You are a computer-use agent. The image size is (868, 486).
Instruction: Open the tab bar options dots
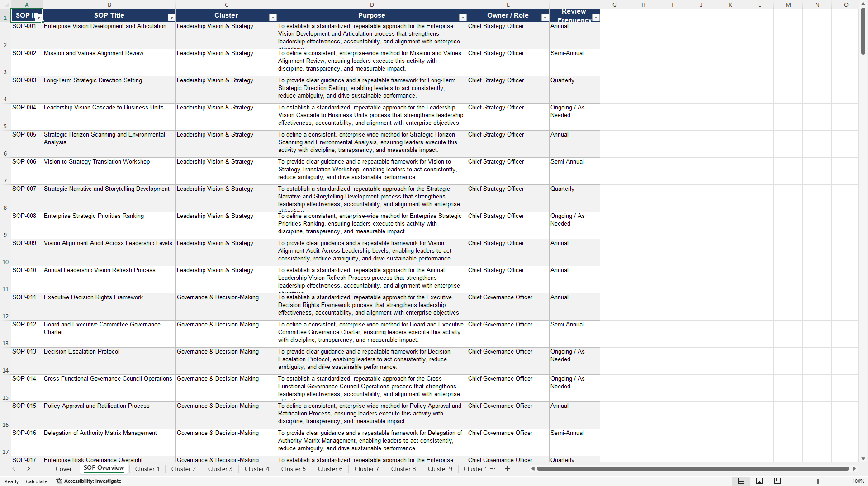tap(522, 469)
